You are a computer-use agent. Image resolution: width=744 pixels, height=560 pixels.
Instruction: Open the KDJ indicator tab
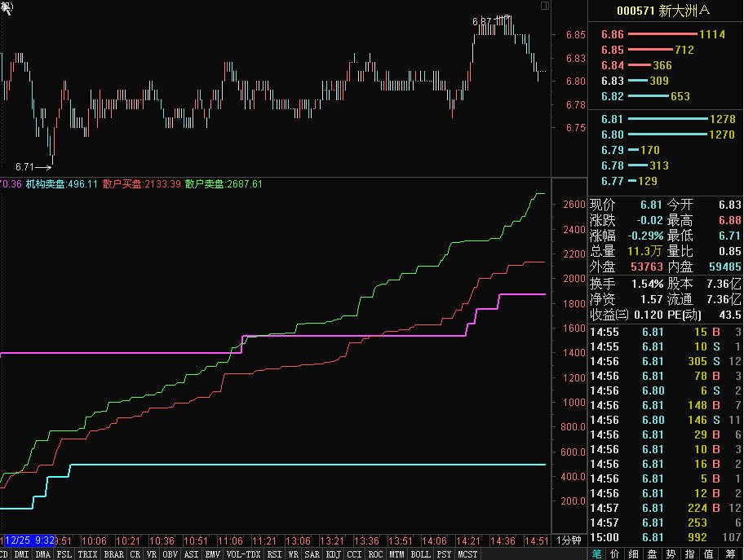click(x=333, y=554)
